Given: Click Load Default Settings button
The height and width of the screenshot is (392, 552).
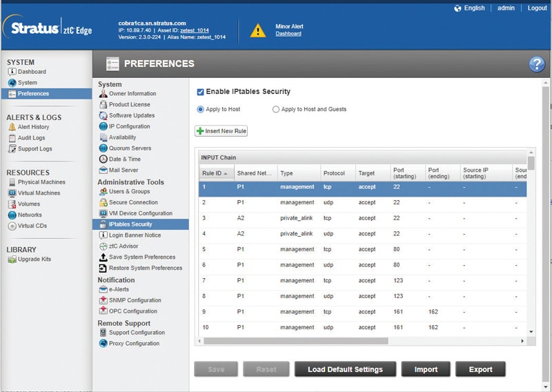Looking at the screenshot, I should tap(345, 369).
